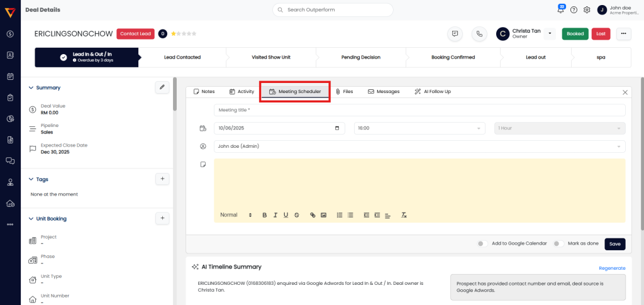Switch to the Notes tab
Image resolution: width=644 pixels, height=305 pixels.
tap(204, 92)
